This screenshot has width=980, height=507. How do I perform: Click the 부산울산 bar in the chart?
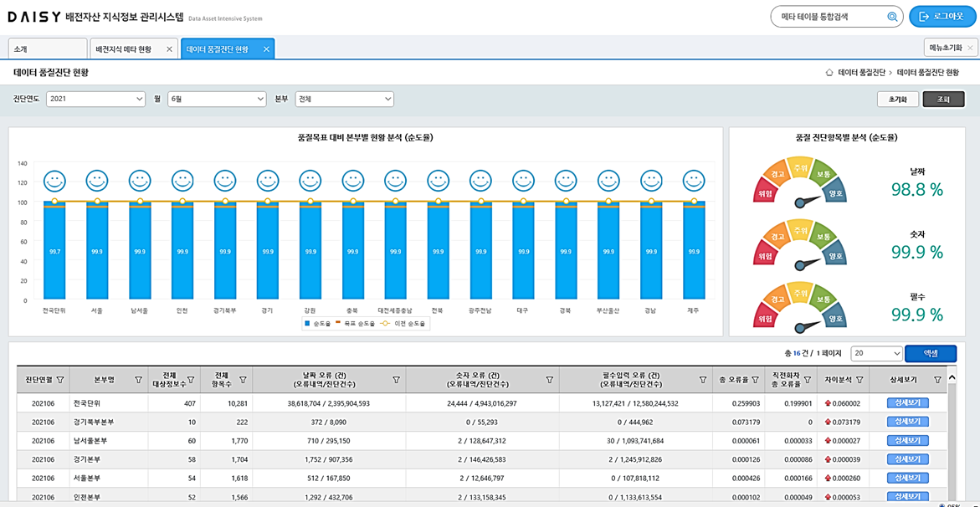pyautogui.click(x=608, y=250)
